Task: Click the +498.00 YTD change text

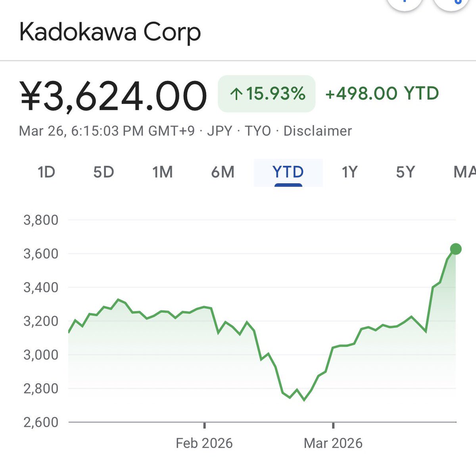Action: pos(382,94)
